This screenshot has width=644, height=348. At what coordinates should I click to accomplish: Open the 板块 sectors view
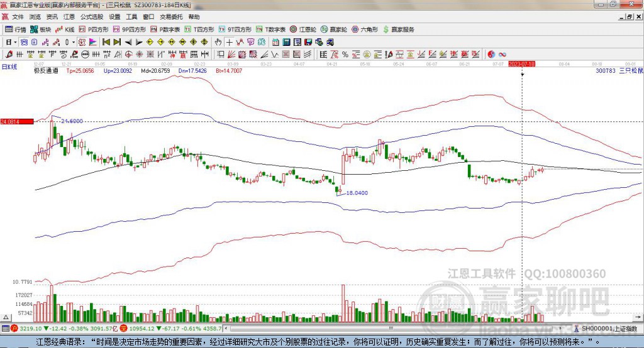(x=41, y=30)
